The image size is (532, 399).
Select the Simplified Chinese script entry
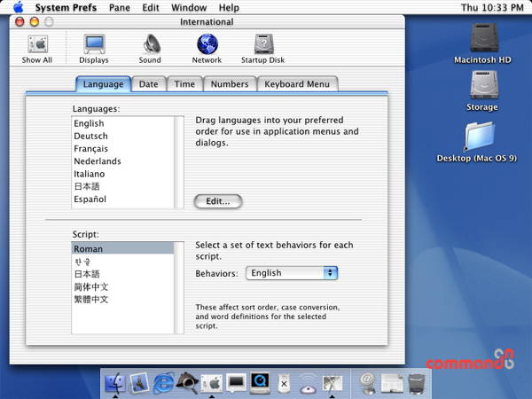click(123, 286)
